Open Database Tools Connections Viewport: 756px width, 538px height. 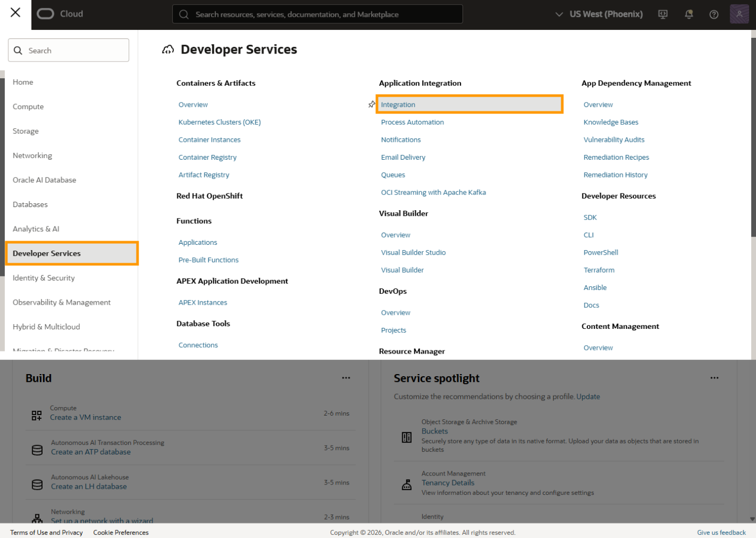pyautogui.click(x=198, y=345)
